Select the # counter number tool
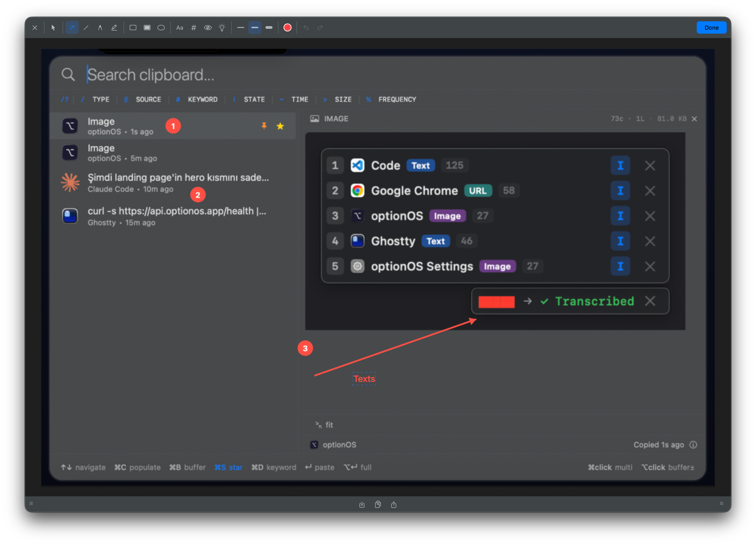Image resolution: width=756 pixels, height=545 pixels. pyautogui.click(x=194, y=28)
